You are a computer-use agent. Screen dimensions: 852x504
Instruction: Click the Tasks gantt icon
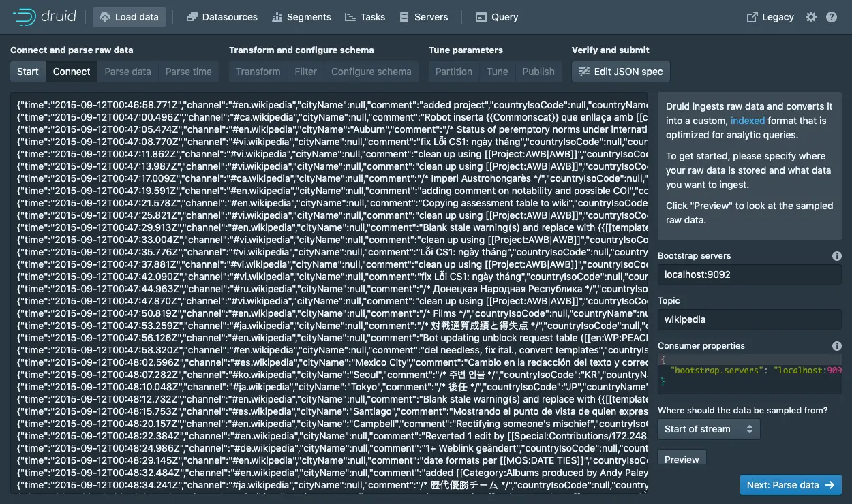click(350, 17)
